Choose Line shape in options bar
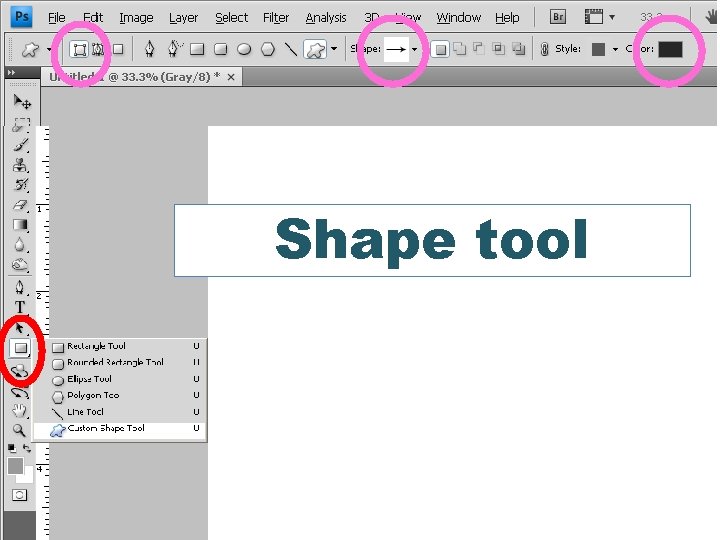 (x=290, y=49)
